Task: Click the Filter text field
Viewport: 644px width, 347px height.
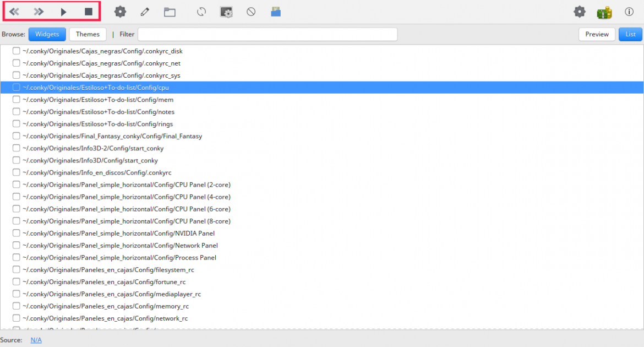Action: [268, 34]
